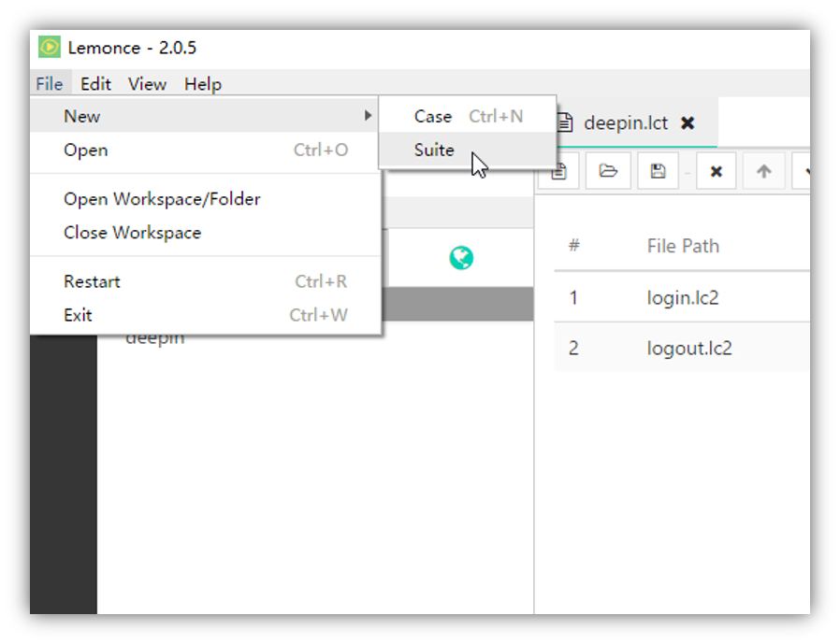Open the Edit menu

click(x=95, y=84)
